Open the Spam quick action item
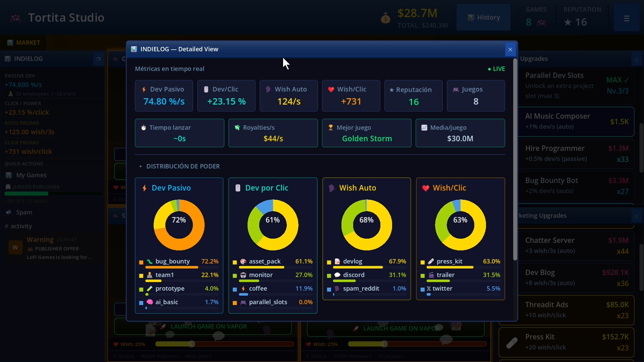 pyautogui.click(x=24, y=213)
